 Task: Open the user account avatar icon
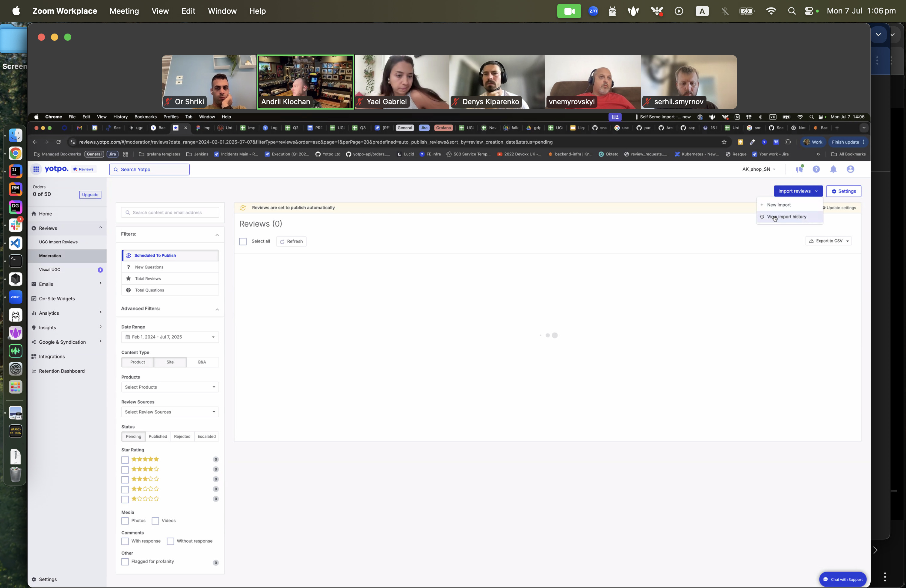[x=850, y=169]
